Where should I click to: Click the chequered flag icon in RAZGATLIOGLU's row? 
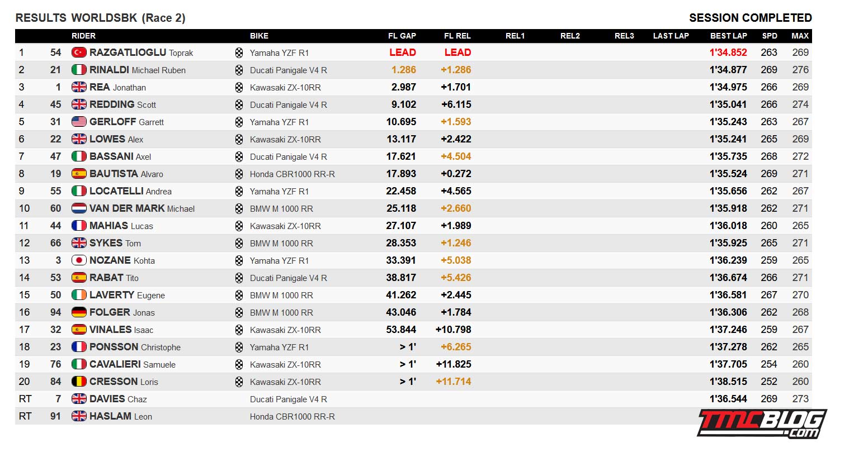[x=239, y=53]
